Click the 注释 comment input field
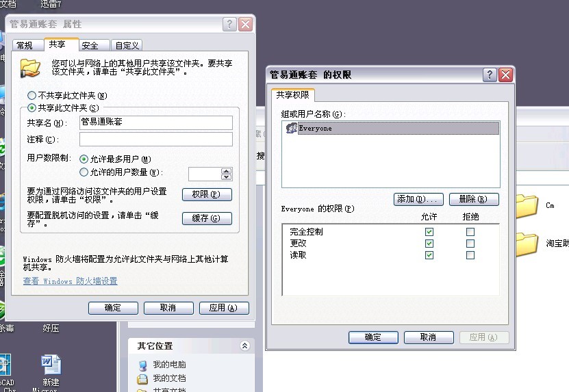This screenshot has width=569, height=392. pyautogui.click(x=156, y=139)
